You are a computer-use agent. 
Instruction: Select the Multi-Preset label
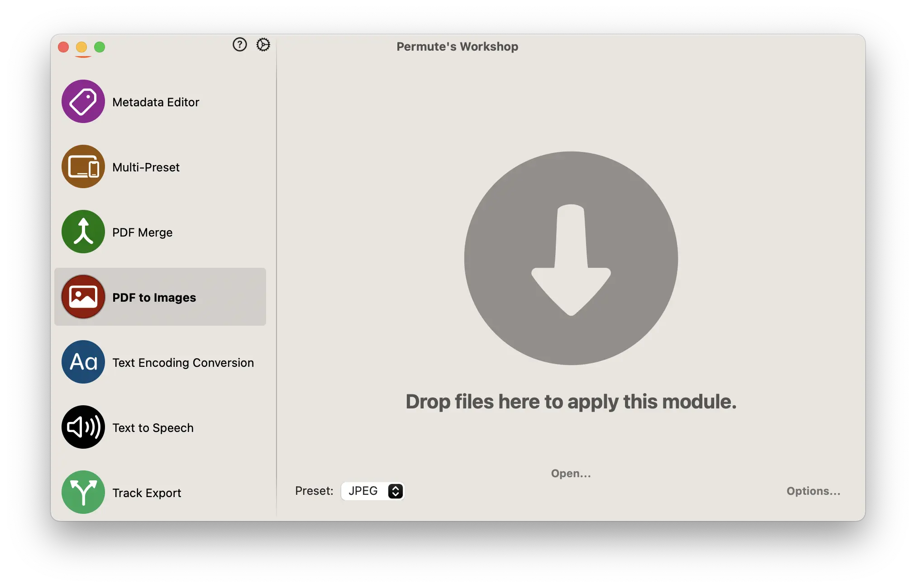click(146, 167)
